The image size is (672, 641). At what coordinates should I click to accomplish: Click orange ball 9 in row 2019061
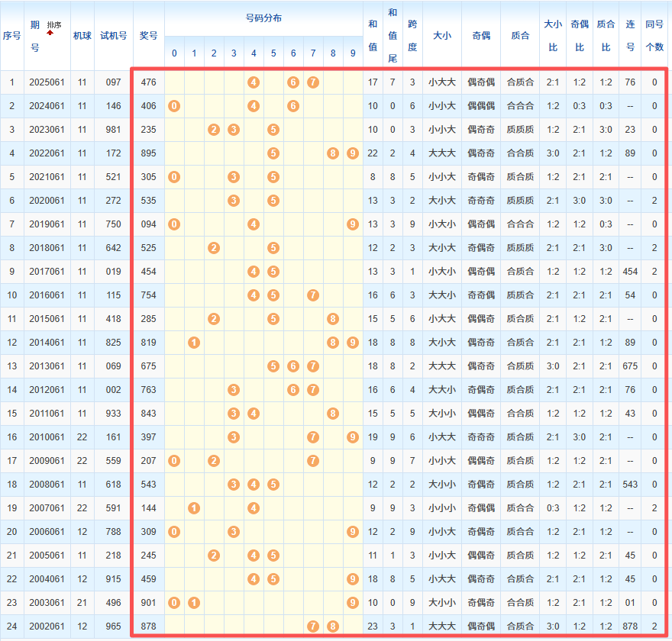pyautogui.click(x=352, y=224)
